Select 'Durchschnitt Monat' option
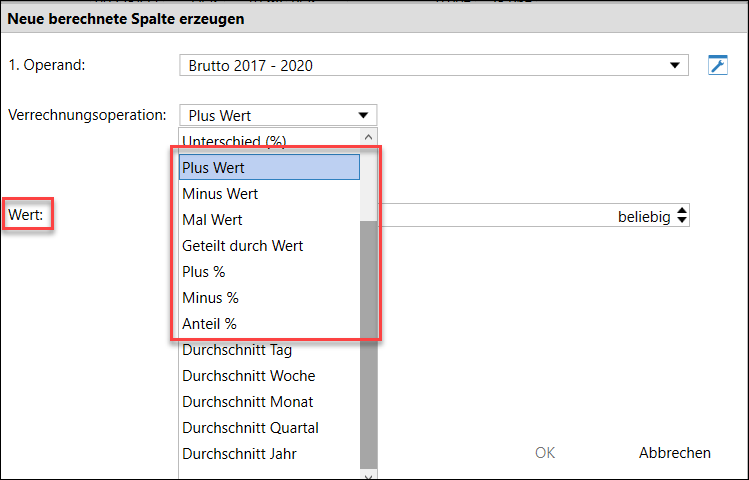749x480 pixels. pyautogui.click(x=269, y=402)
